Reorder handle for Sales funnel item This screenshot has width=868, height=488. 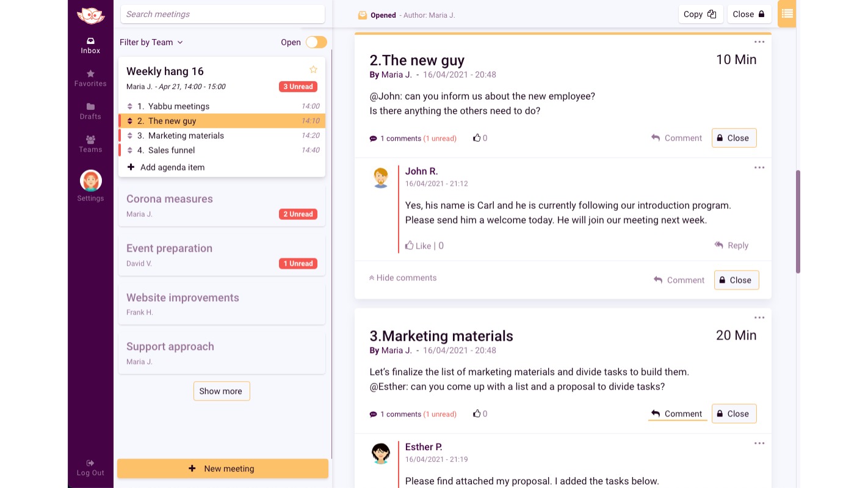pyautogui.click(x=130, y=150)
